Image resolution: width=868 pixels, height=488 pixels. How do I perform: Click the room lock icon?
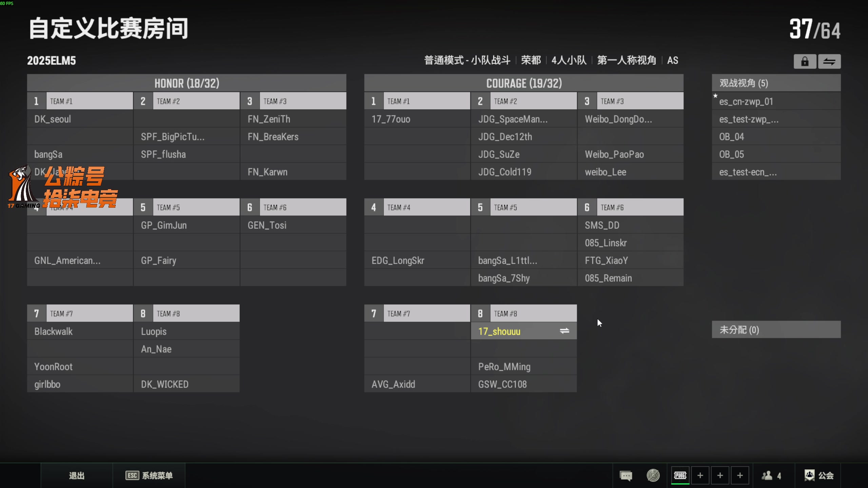pyautogui.click(x=805, y=61)
